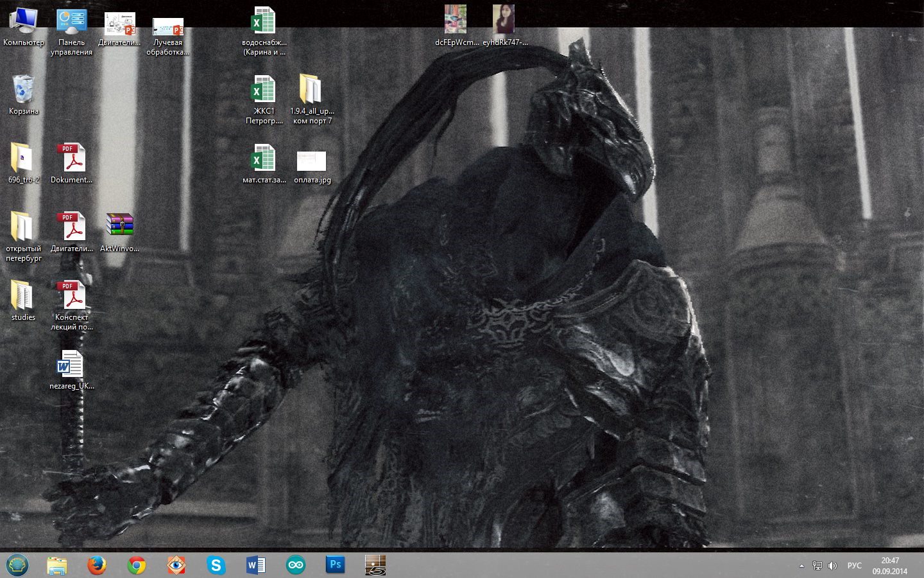Open Guitar Pro 5 taskbar icon
The width and height of the screenshot is (924, 578).
tap(375, 565)
